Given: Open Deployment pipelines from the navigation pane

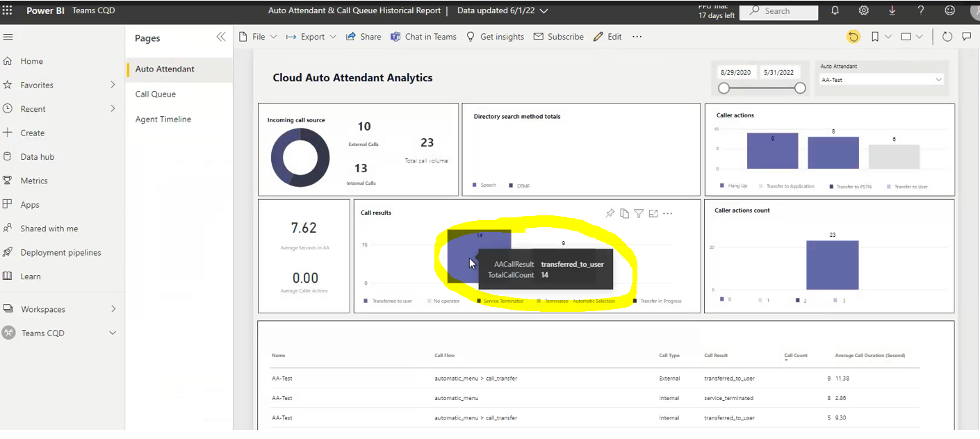Looking at the screenshot, I should 63,252.
